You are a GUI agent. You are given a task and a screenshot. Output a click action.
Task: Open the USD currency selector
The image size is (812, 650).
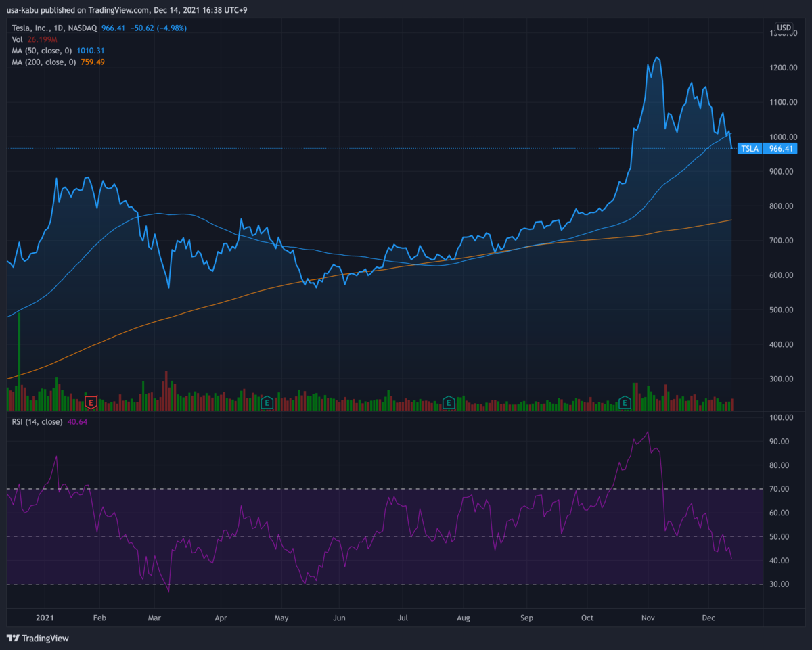point(784,28)
